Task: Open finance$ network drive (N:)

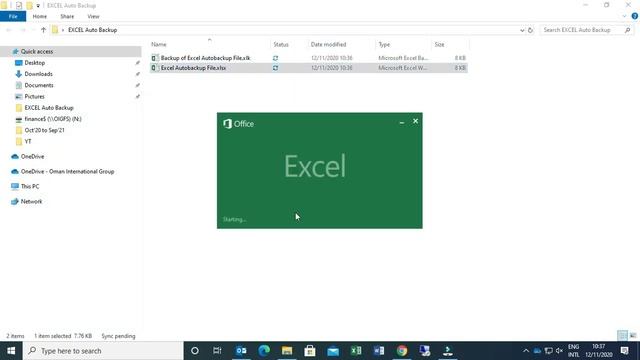Action: (x=53, y=119)
